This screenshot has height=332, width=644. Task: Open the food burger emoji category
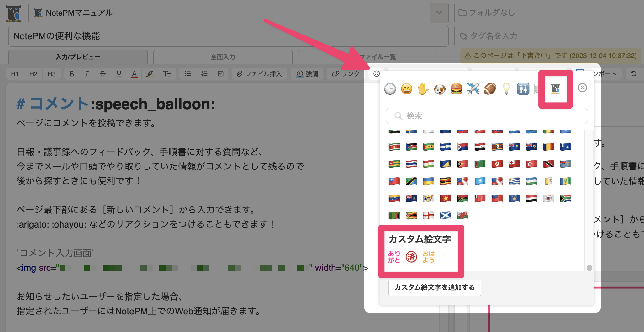coord(456,89)
